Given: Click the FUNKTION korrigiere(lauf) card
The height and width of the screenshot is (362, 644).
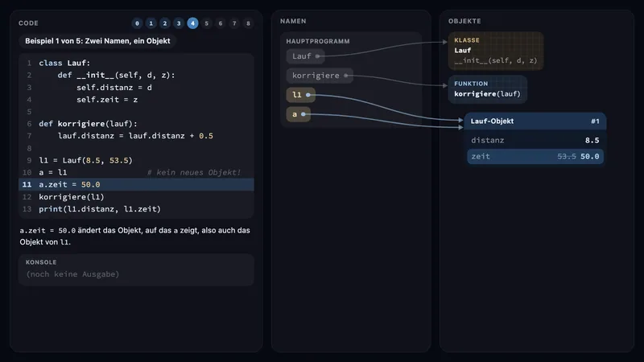Looking at the screenshot, I should pos(488,89).
